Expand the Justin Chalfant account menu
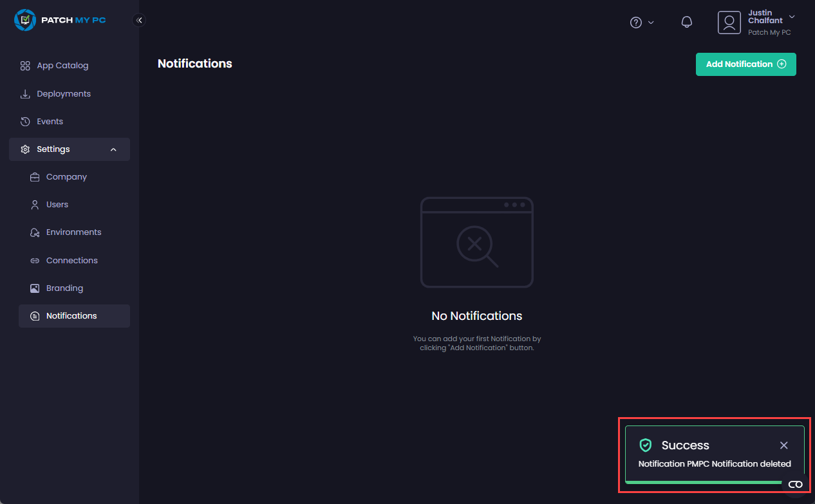 point(792,17)
